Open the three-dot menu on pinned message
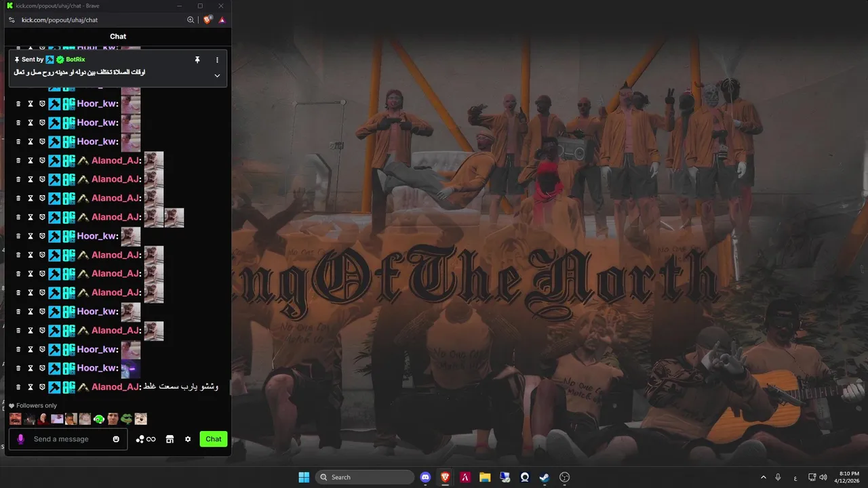The width and height of the screenshot is (868, 488). pos(217,60)
